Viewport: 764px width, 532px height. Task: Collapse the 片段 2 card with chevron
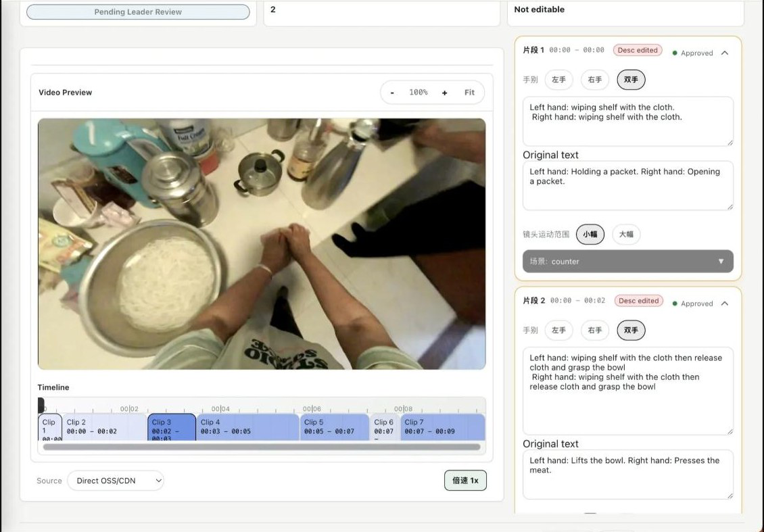tap(725, 303)
